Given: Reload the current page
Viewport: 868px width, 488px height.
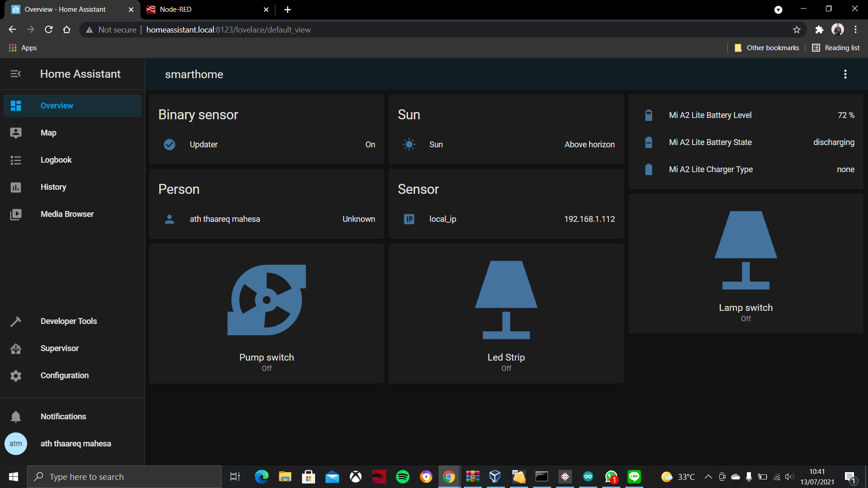Looking at the screenshot, I should pos(49,30).
